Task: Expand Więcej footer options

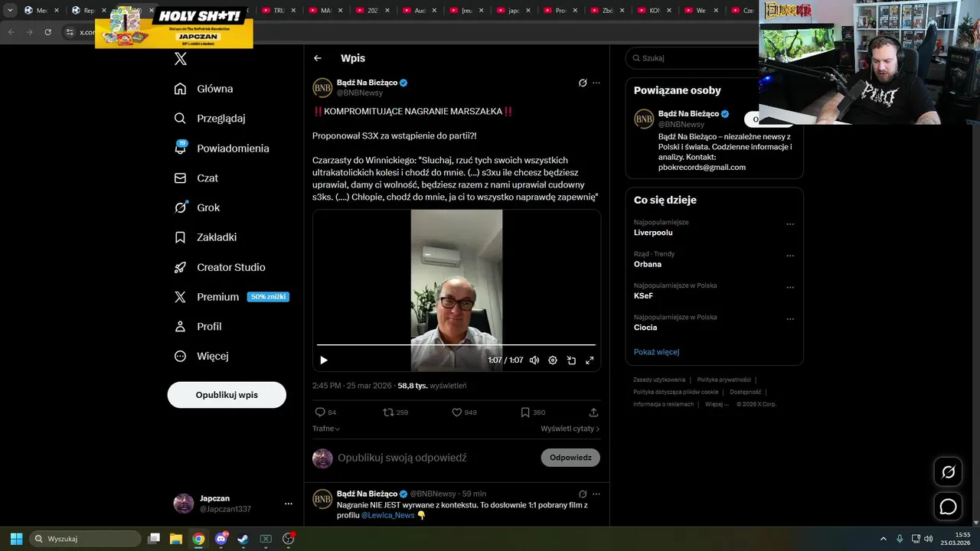Action: (x=717, y=404)
